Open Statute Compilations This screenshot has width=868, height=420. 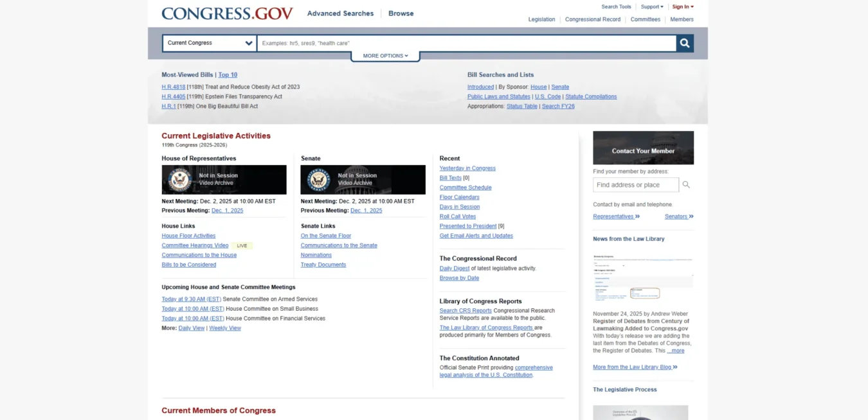(591, 96)
